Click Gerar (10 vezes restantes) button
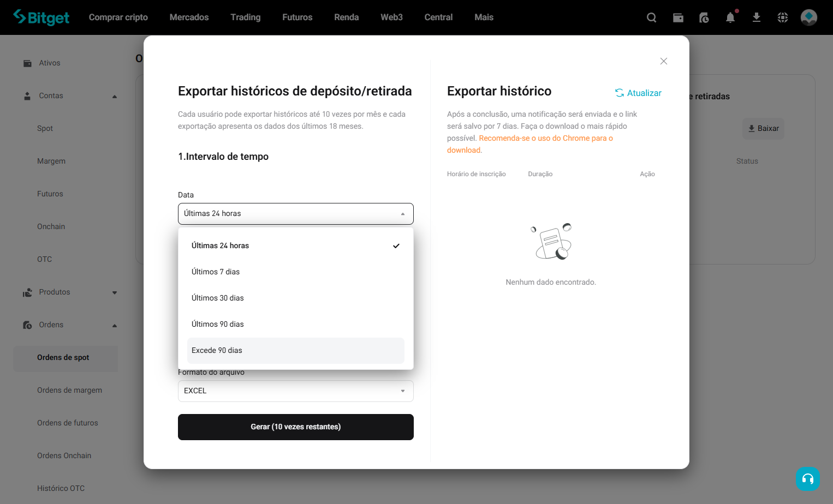Image resolution: width=833 pixels, height=504 pixels. point(296,427)
